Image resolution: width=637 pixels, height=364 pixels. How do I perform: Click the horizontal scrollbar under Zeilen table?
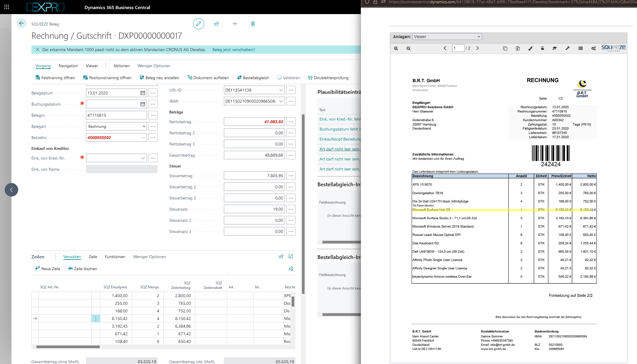point(68,347)
